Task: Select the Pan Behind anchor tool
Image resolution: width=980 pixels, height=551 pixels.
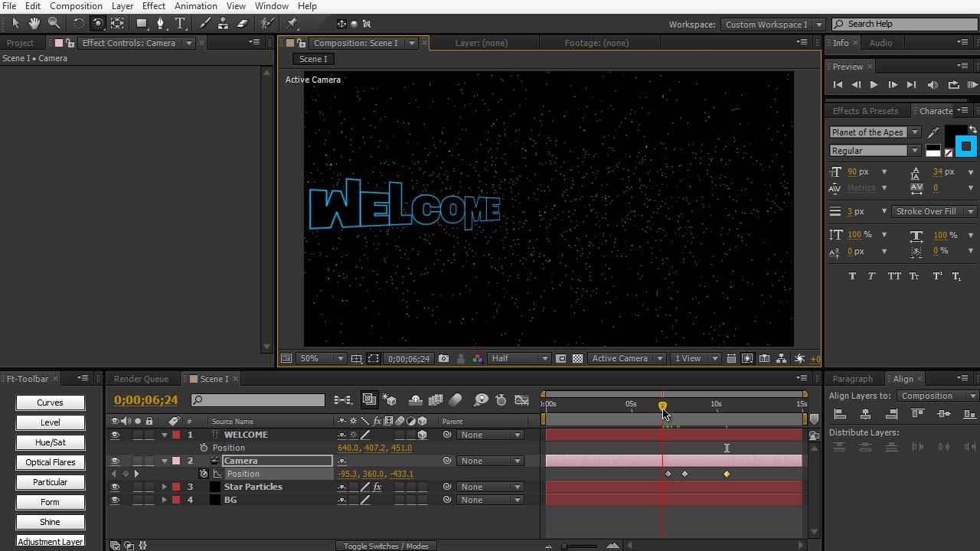Action: point(117,24)
